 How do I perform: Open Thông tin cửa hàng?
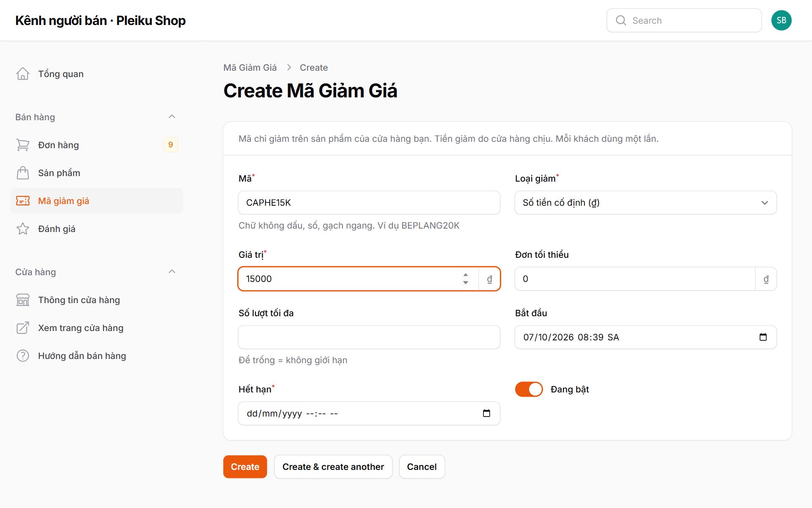coord(96,300)
